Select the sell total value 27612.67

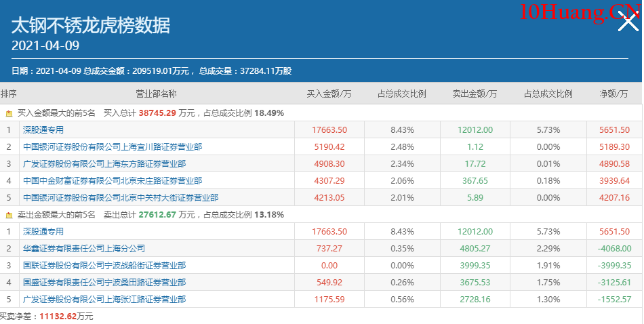tap(157, 215)
